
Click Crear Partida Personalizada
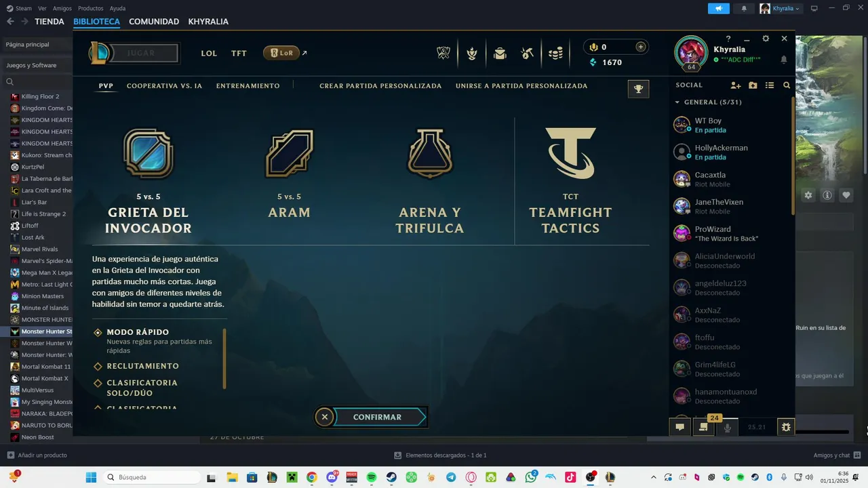(380, 86)
